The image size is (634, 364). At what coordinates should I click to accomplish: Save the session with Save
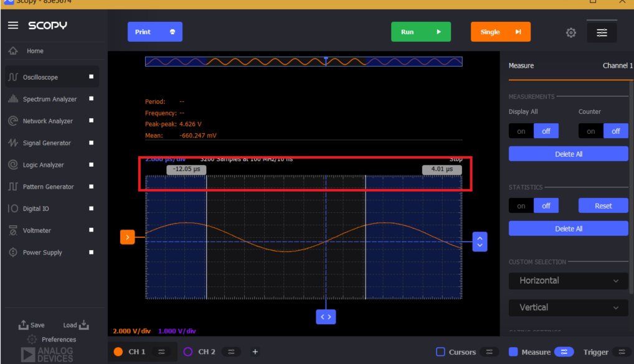coord(32,325)
